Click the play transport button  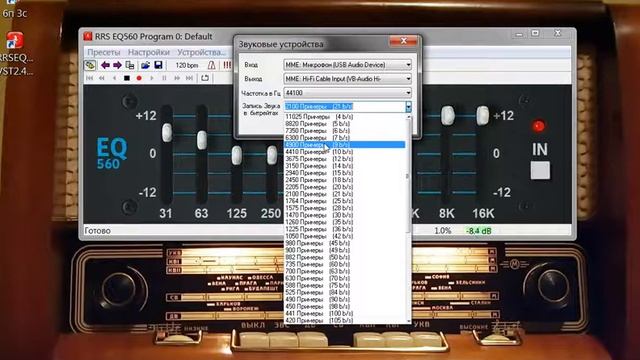[152, 78]
